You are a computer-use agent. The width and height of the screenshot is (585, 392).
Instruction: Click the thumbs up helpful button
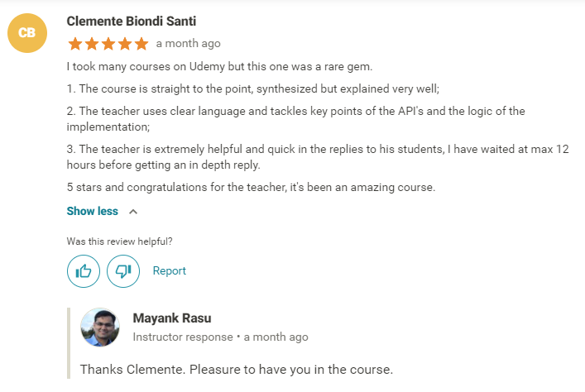click(84, 271)
